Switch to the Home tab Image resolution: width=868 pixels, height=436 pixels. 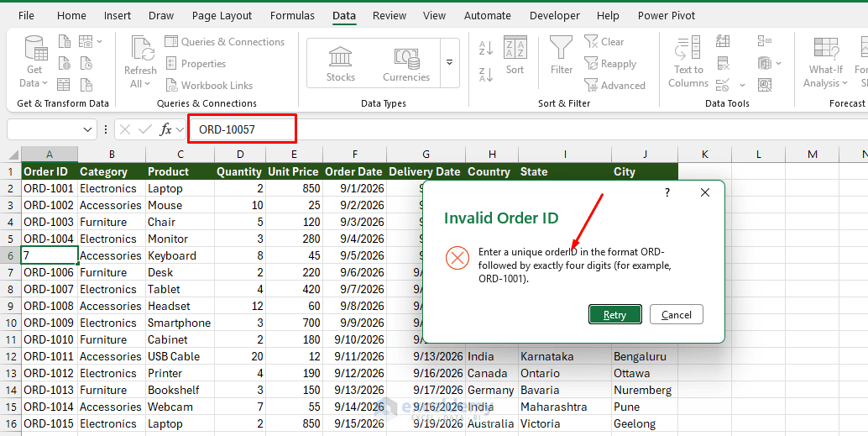point(71,15)
